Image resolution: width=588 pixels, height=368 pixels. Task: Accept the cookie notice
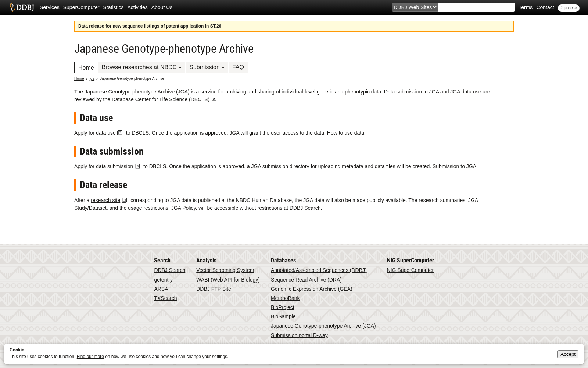568,354
